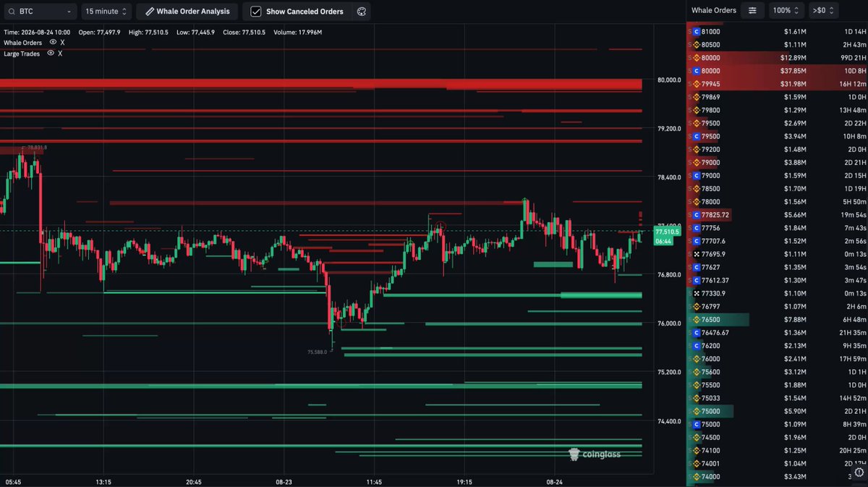Select the 75000 order worth $1.09M
Screen dimensions: 868x487
777,424
